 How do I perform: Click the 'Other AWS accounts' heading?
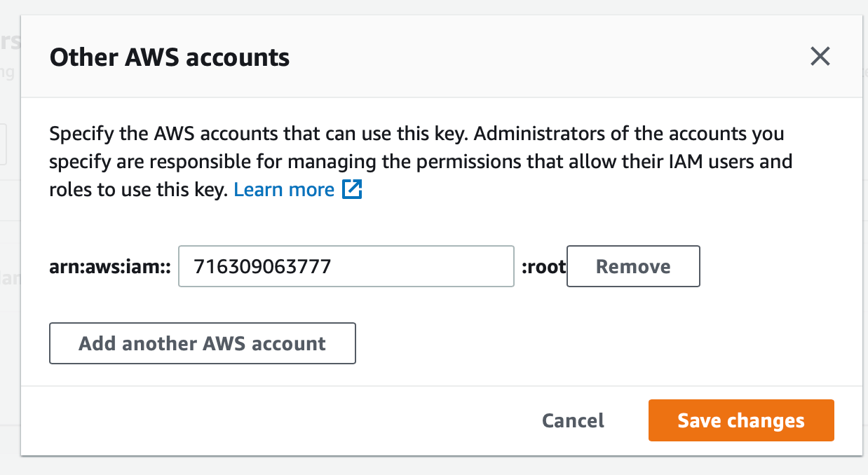[x=170, y=57]
